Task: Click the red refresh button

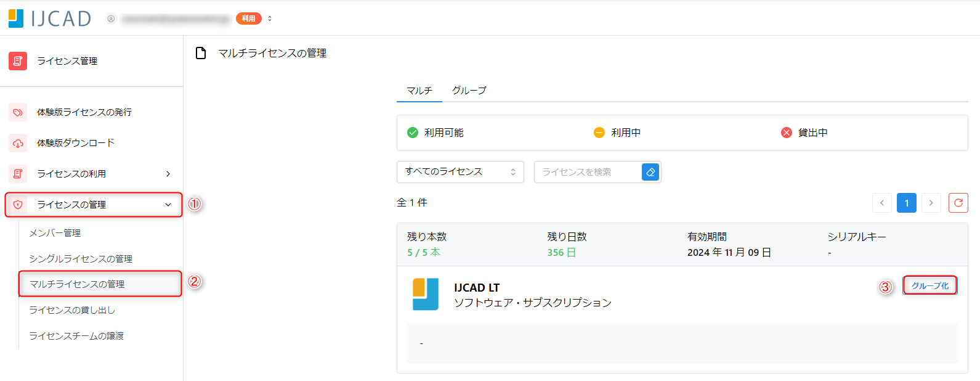Action: (958, 203)
